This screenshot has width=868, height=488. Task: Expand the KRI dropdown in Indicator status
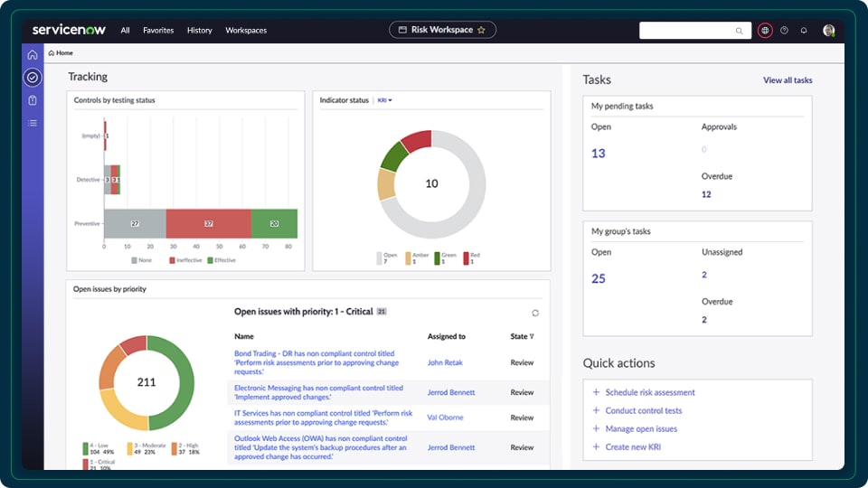coord(384,100)
